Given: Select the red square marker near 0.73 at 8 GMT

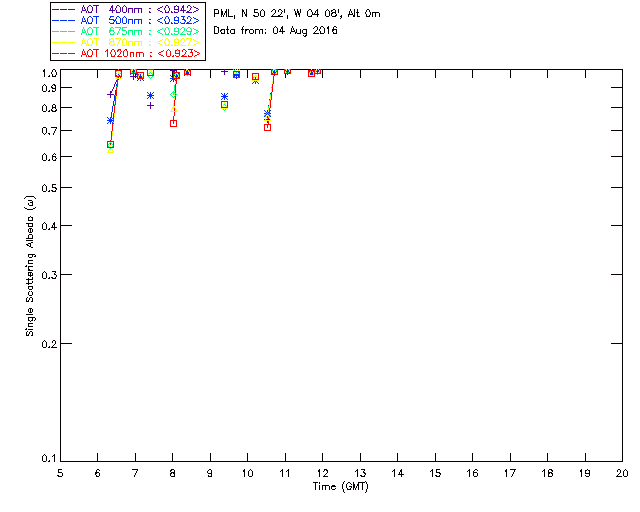Looking at the screenshot, I should [x=173, y=123].
